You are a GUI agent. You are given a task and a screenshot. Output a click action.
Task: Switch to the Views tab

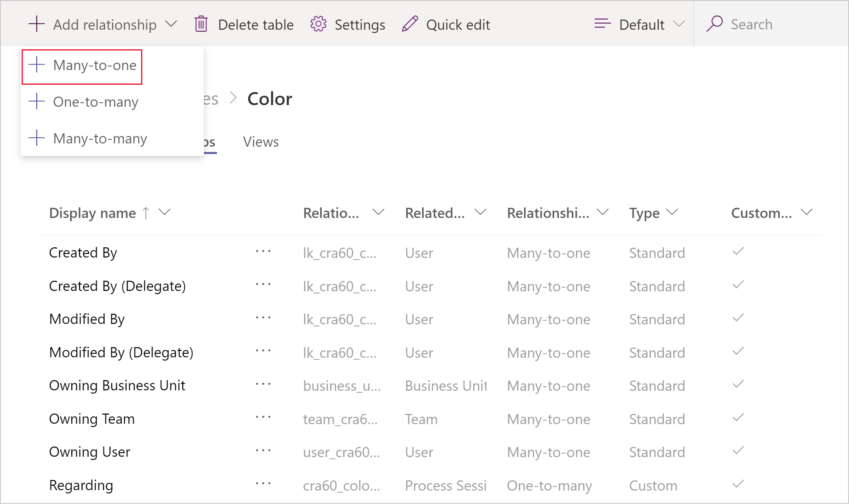(261, 141)
